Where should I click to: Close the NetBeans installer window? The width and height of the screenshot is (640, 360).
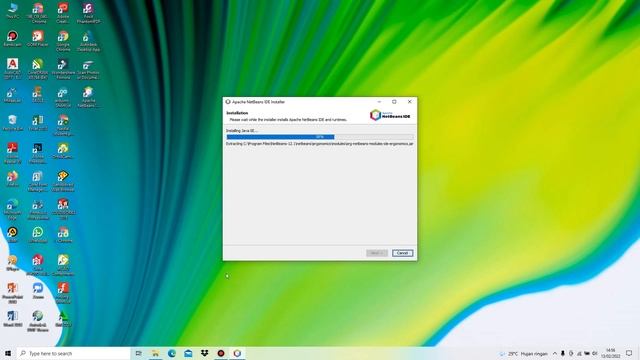click(x=409, y=102)
